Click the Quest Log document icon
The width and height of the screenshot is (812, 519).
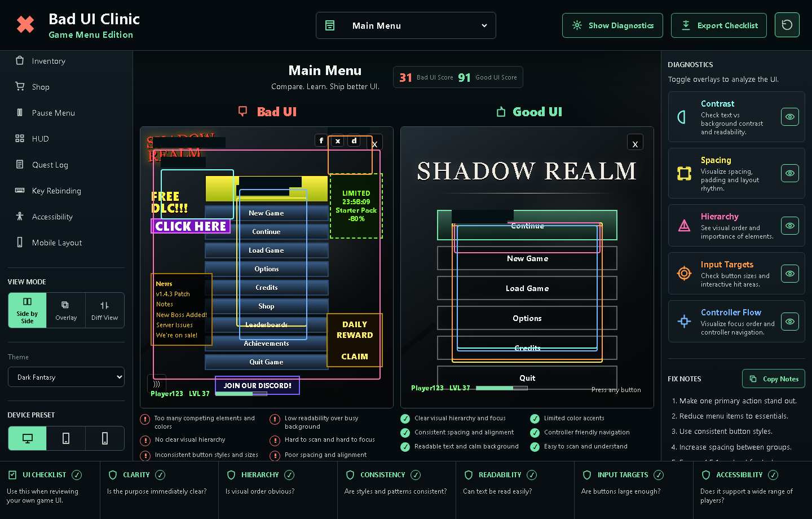point(20,165)
